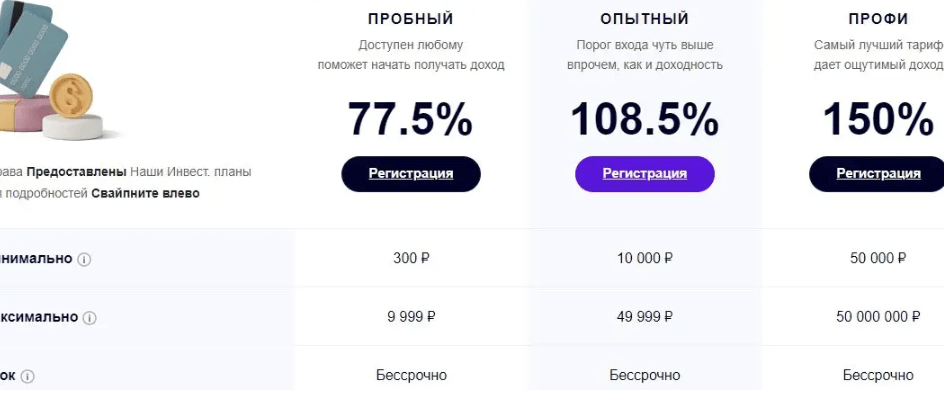Click the 77.5% rate figure
The image size is (944, 410).
pyautogui.click(x=411, y=120)
